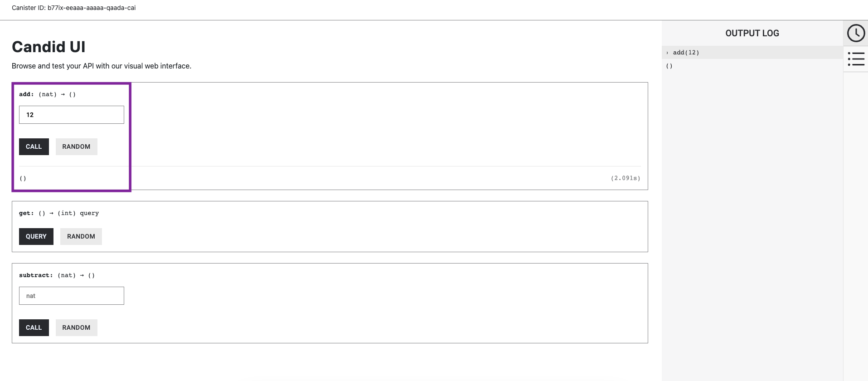
Task: Click the add method signature label
Action: coord(47,94)
